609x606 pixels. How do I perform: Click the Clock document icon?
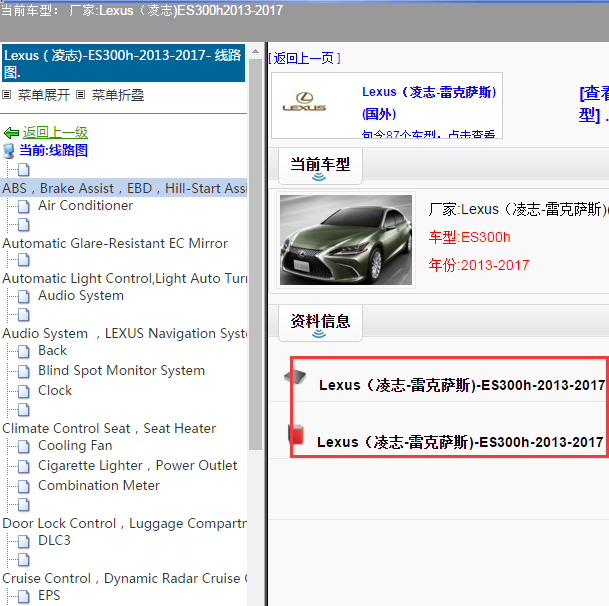click(x=24, y=391)
